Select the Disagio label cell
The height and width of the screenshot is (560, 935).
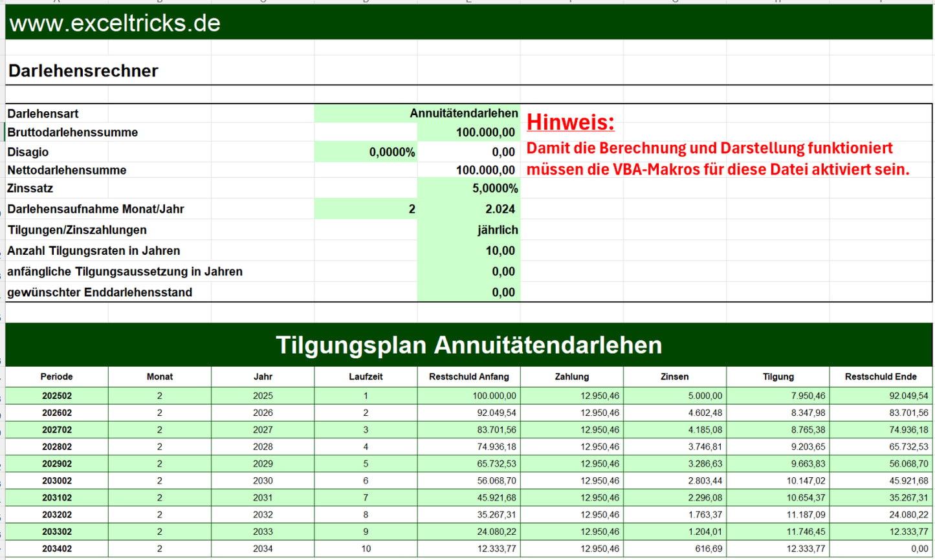point(28,152)
